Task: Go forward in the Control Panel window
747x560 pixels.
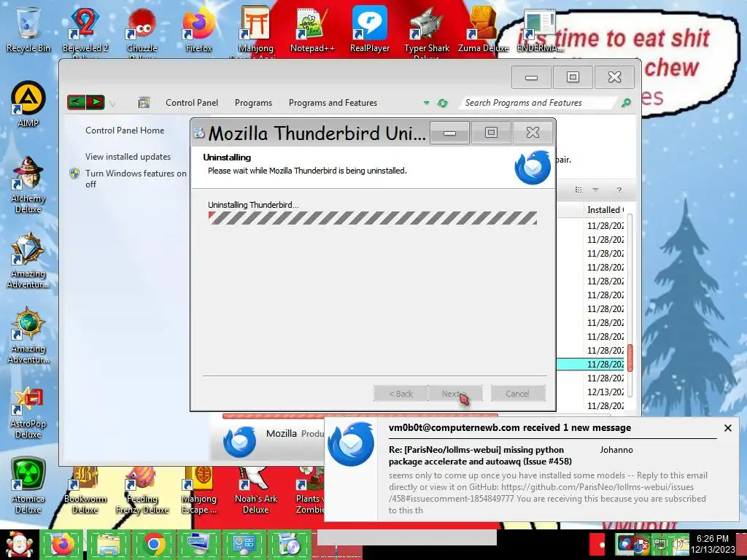Action: [x=96, y=102]
